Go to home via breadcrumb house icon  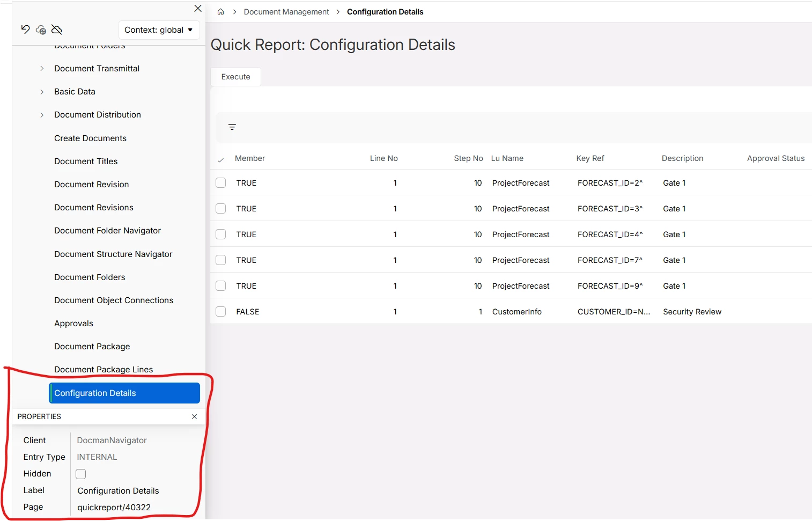pyautogui.click(x=220, y=12)
